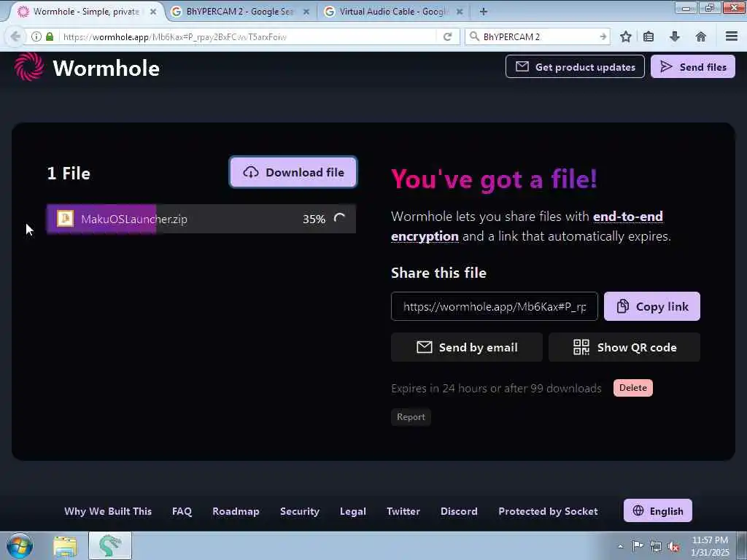Close the Wormhole tab
This screenshot has width=747, height=560.
[153, 12]
